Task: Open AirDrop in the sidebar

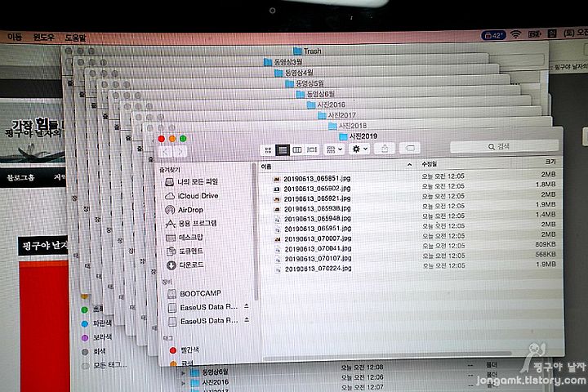Action: [184, 210]
